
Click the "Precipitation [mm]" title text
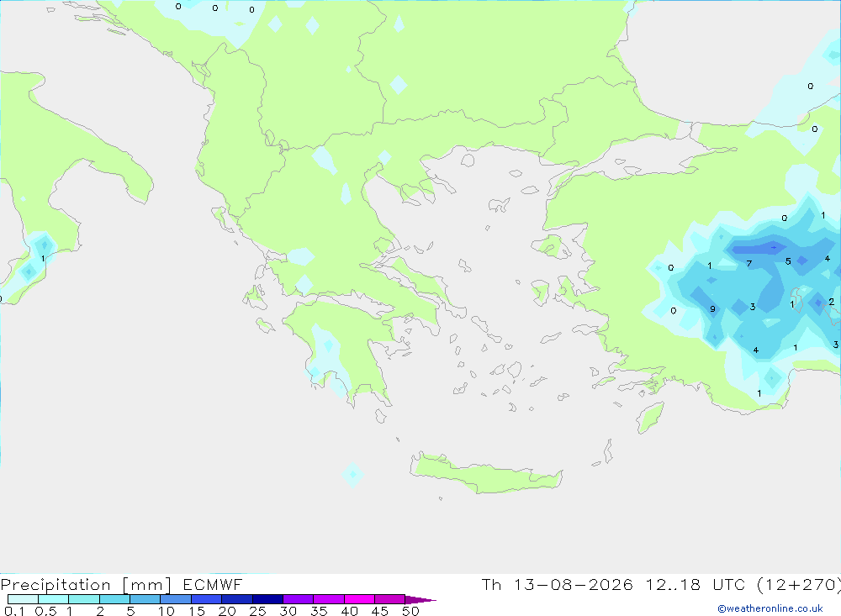tap(86, 585)
